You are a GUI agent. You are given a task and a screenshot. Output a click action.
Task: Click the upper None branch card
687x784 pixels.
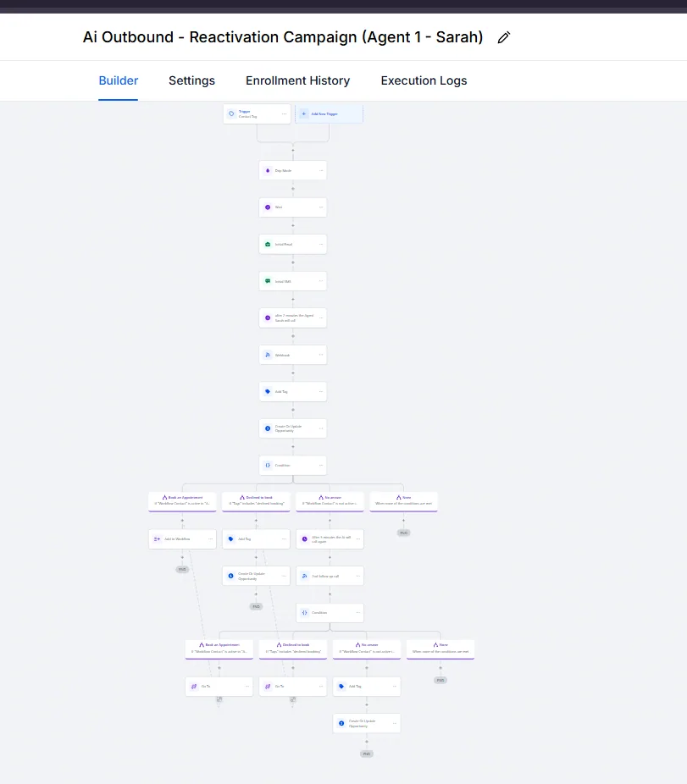403,501
